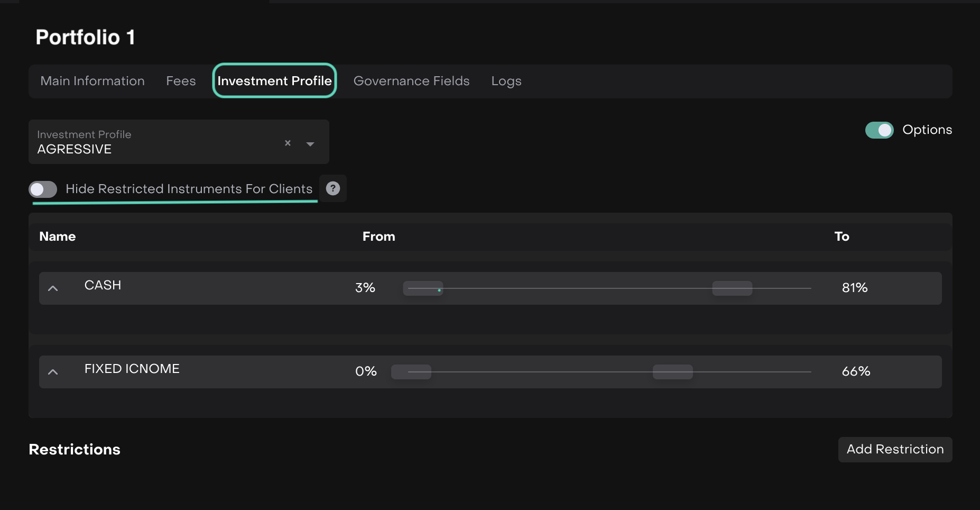Disable the Options toggle
980x510 pixels.
tap(879, 130)
